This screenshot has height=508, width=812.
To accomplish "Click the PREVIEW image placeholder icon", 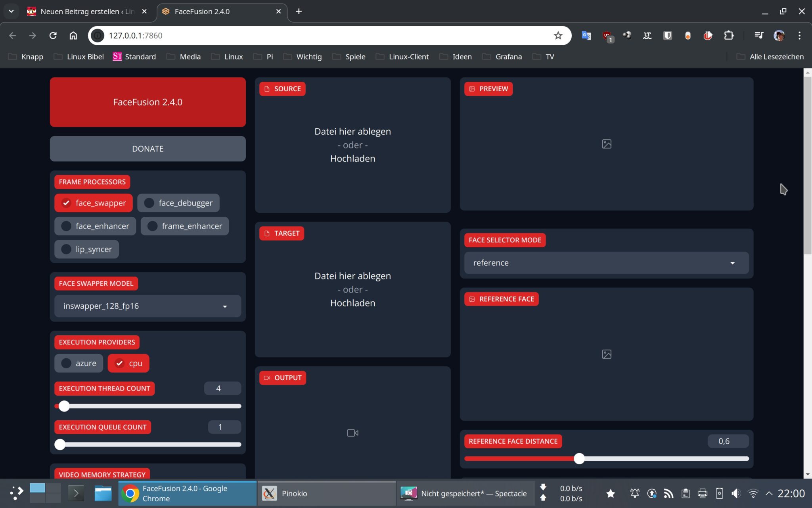I will 606,144.
